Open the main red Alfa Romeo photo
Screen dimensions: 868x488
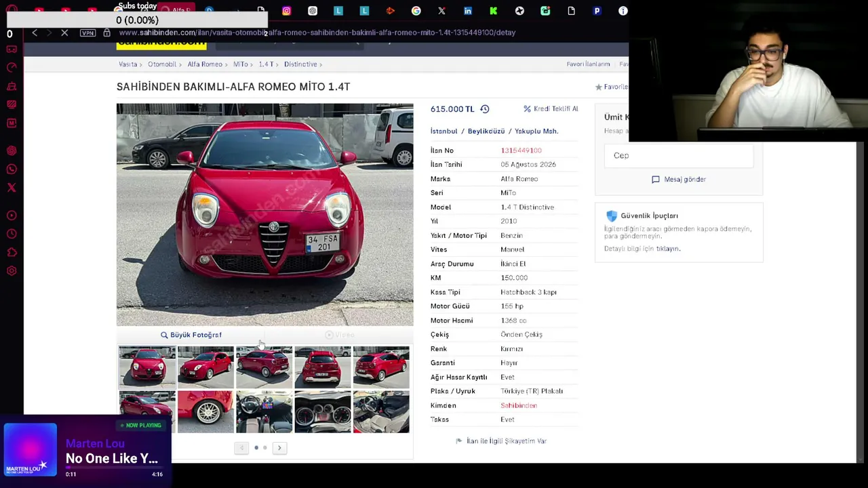(264, 215)
